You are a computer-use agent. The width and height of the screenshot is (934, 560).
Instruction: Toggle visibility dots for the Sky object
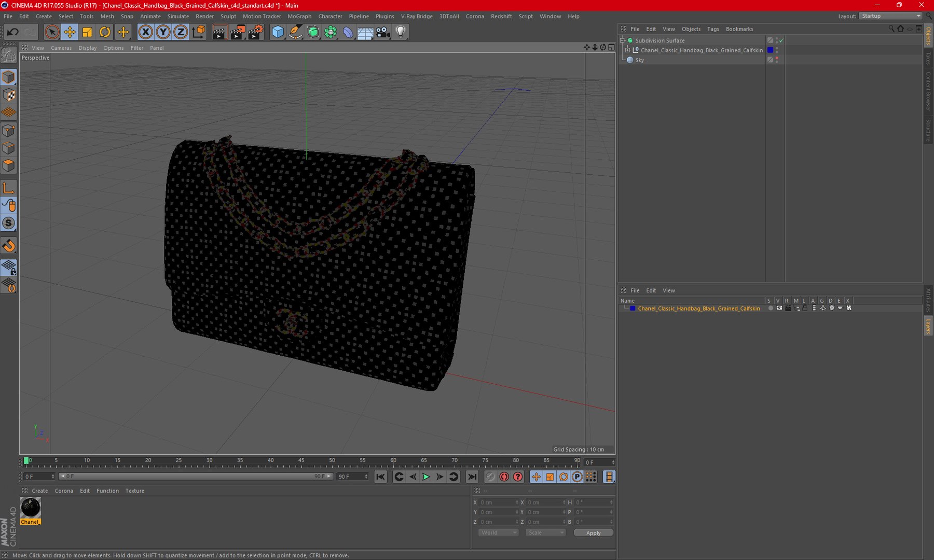click(777, 60)
